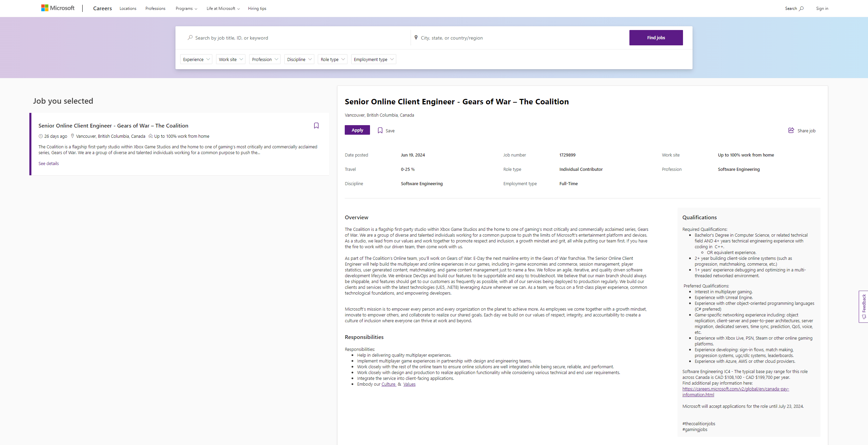
Task: Go to Careers home
Action: pyautogui.click(x=102, y=9)
